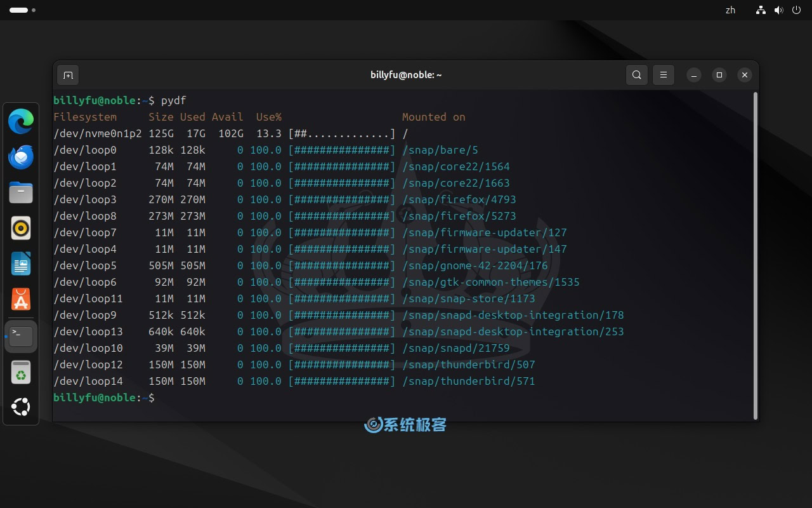Click the /dev/nvme0n1p2 filesystem entry
Viewport: 812px width, 508px height.
point(98,133)
